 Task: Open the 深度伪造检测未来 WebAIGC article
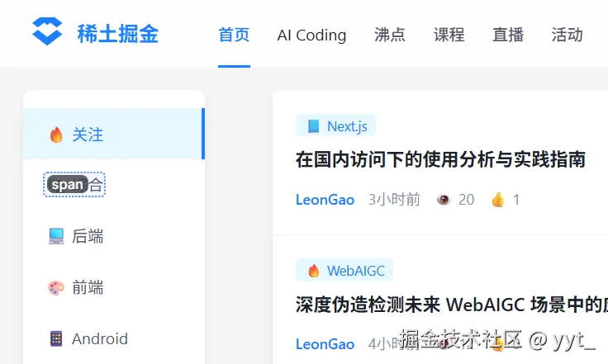click(x=451, y=305)
